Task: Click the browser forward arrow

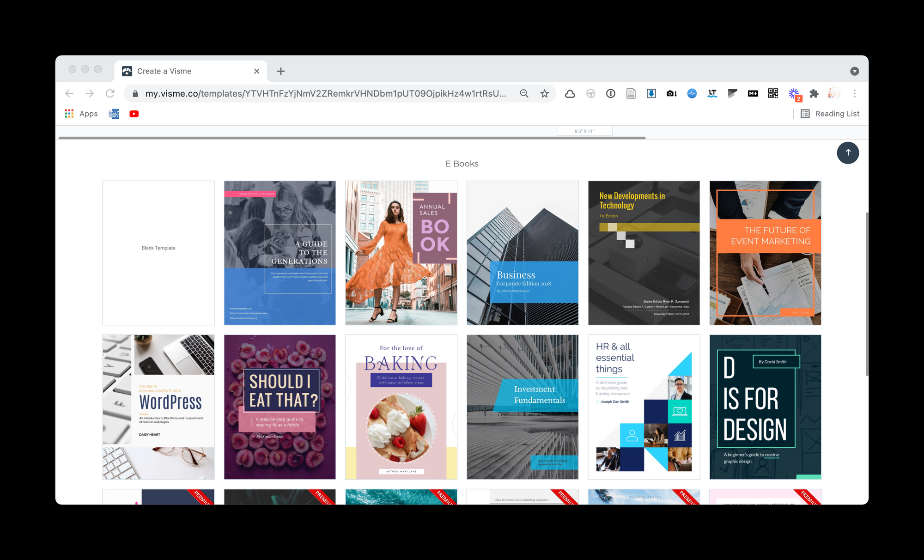Action: tap(90, 93)
